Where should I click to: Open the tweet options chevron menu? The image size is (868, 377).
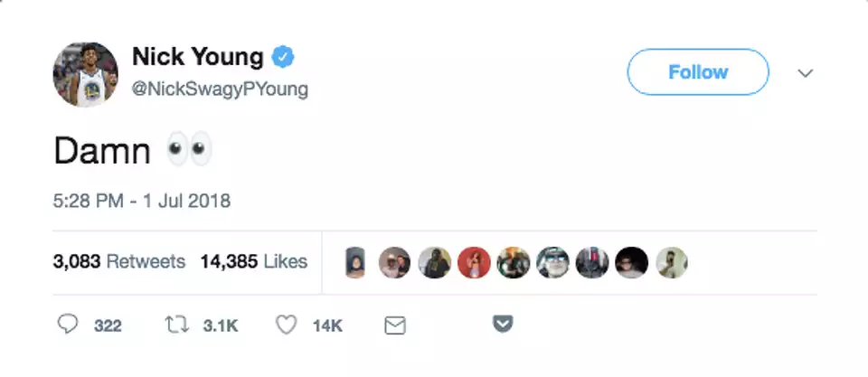point(805,72)
